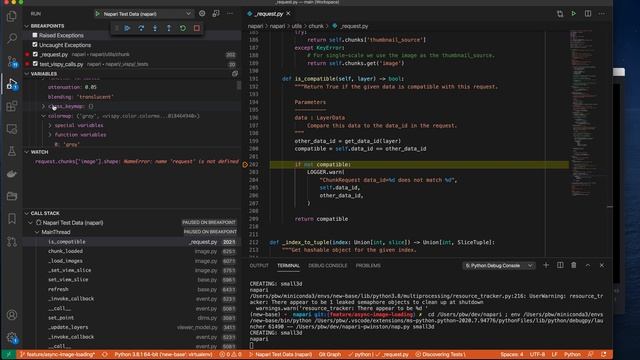Change language mode Python in status bar
Viewport: 640px width, 360px height.
tap(572, 354)
